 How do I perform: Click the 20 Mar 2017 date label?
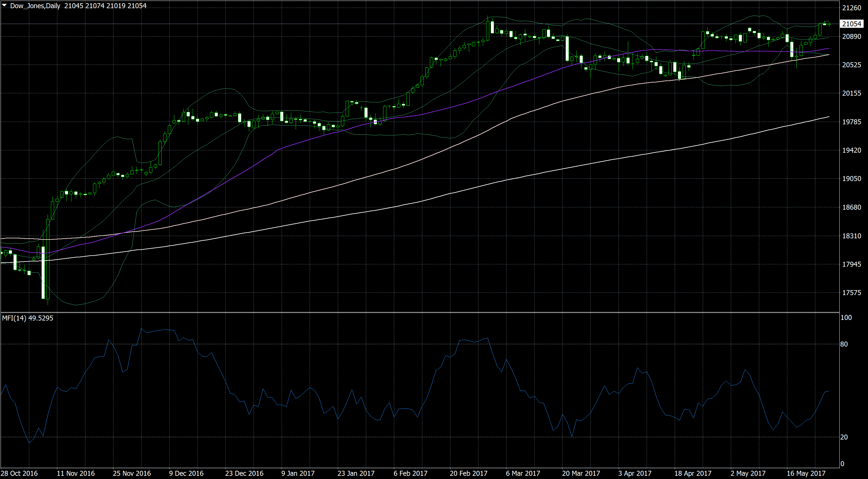tap(581, 473)
